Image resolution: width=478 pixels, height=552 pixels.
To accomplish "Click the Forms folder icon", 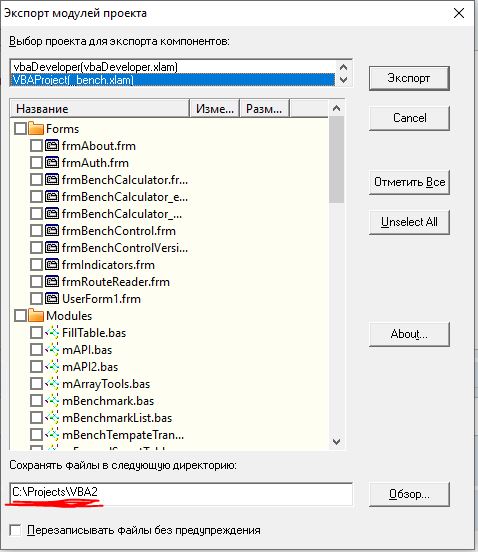I will point(36,128).
